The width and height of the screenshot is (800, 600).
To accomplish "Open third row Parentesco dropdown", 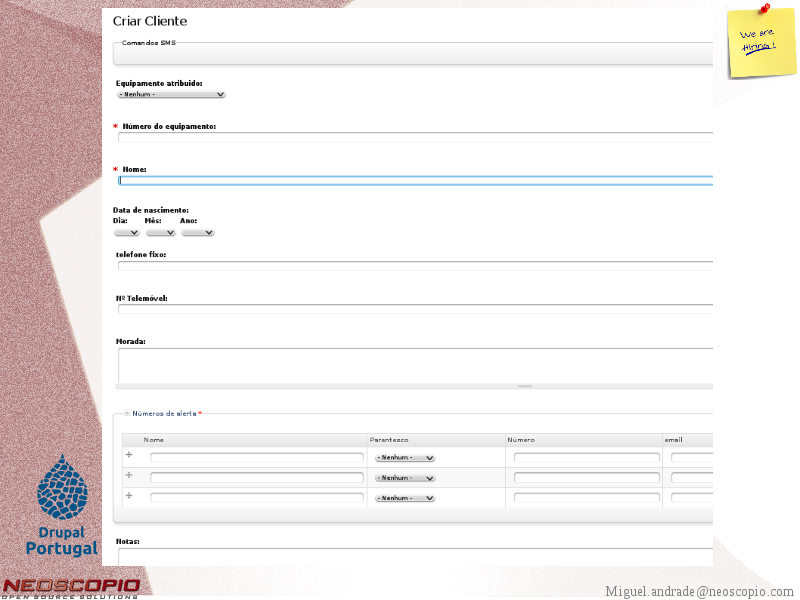I will [405, 498].
